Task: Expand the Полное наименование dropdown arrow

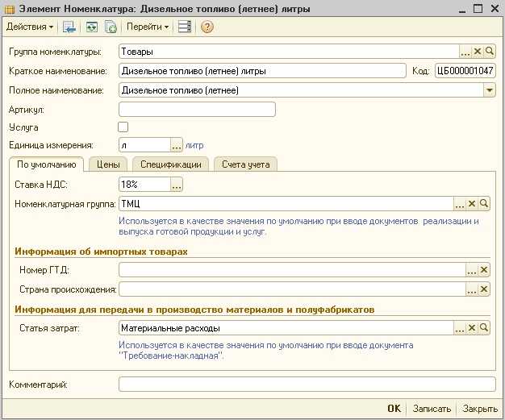Action: click(489, 90)
